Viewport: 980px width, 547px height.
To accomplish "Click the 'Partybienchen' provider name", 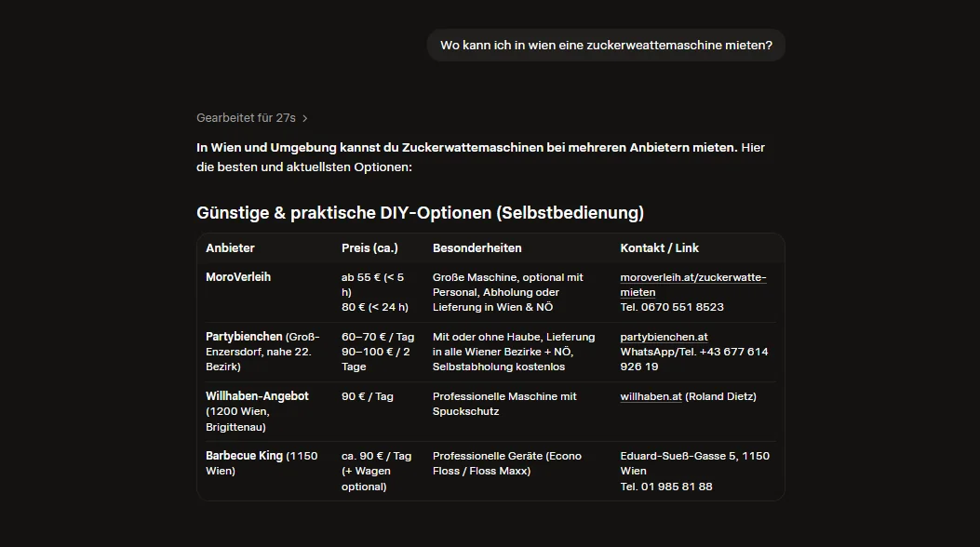I will (x=244, y=337).
